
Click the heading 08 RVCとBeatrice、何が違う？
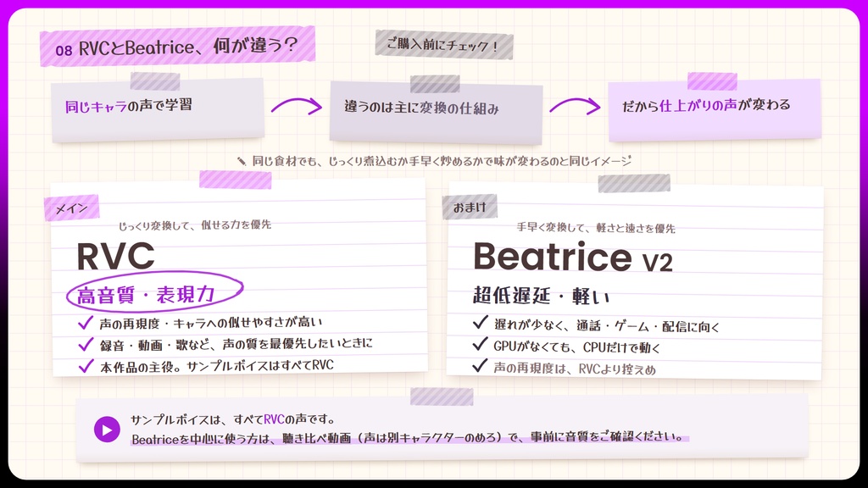pos(177,47)
